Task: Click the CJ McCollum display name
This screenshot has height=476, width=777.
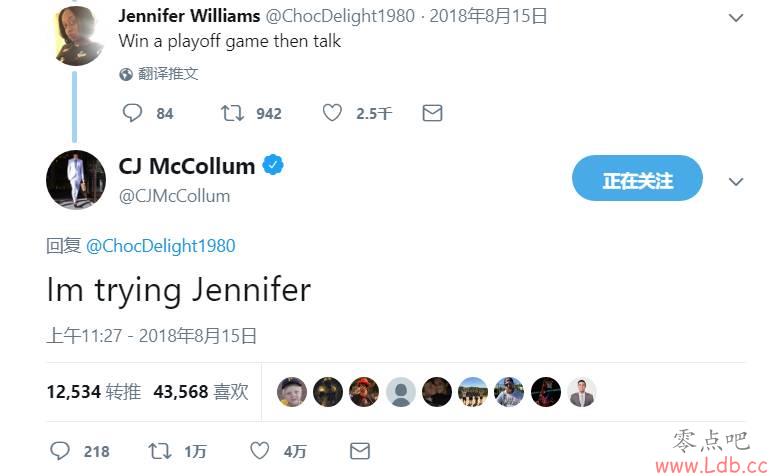Action: tap(187, 166)
